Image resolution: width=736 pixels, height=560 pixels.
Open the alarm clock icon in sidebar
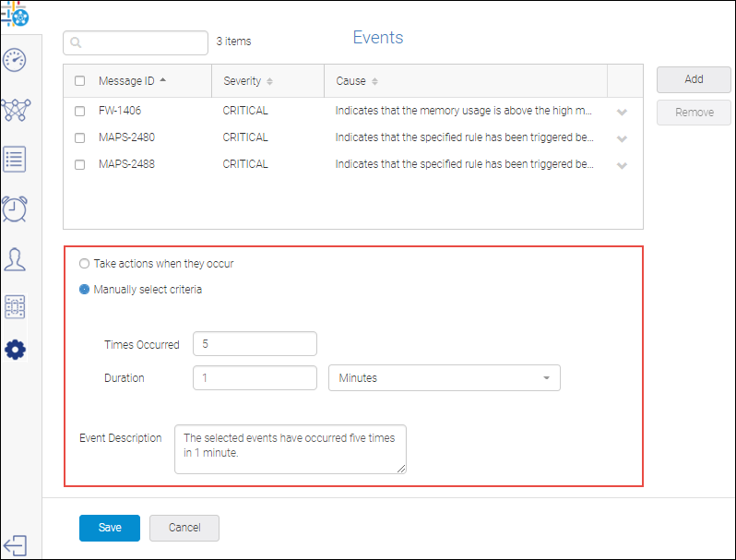coord(15,209)
